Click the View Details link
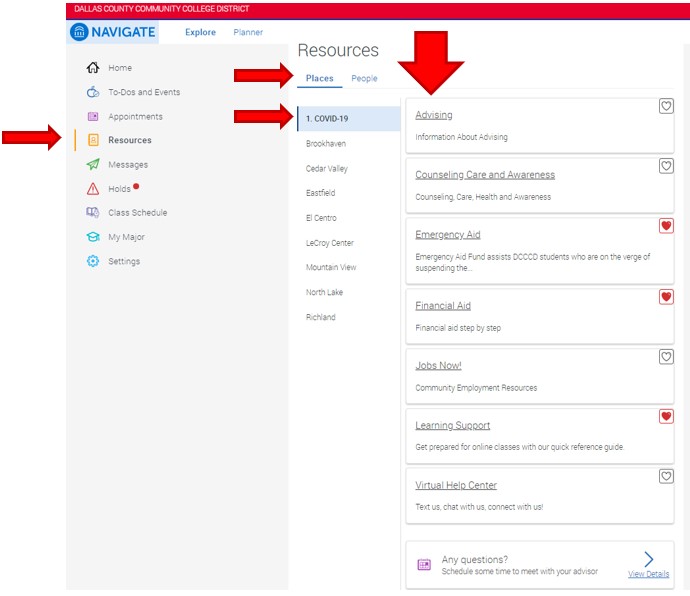Image resolution: width=690 pixels, height=596 pixels. click(649, 574)
